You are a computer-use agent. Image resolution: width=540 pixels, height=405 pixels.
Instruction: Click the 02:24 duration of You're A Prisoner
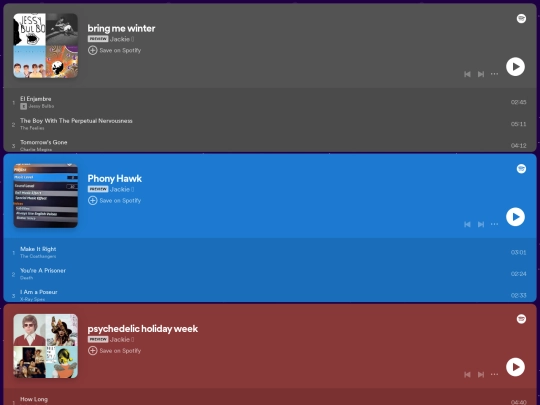coord(518,274)
